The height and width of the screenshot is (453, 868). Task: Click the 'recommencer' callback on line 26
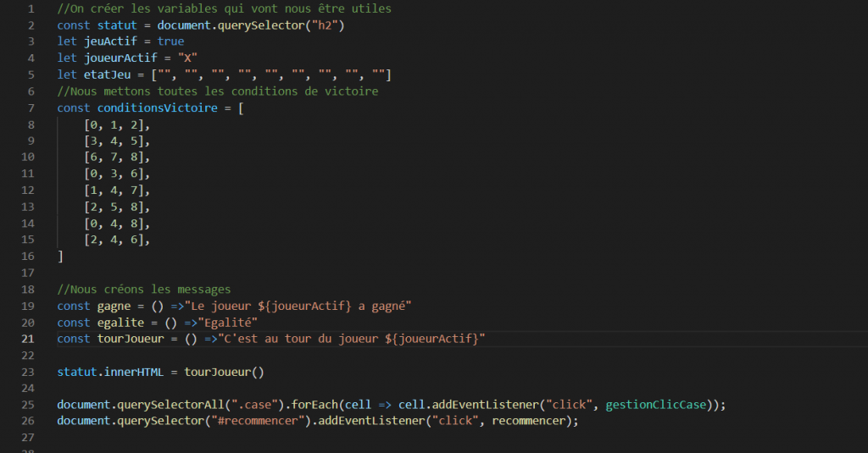[x=529, y=421]
